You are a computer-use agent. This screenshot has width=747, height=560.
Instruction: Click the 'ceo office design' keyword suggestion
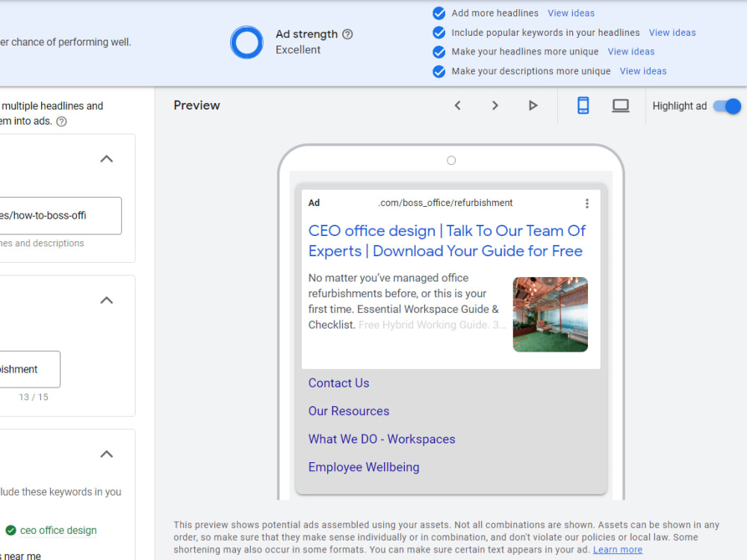[x=58, y=530]
